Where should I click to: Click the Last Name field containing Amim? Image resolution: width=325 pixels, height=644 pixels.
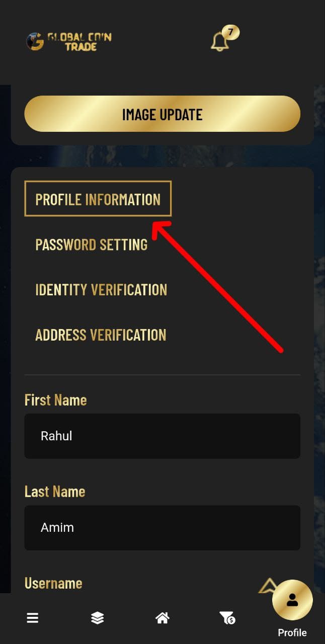(x=162, y=528)
